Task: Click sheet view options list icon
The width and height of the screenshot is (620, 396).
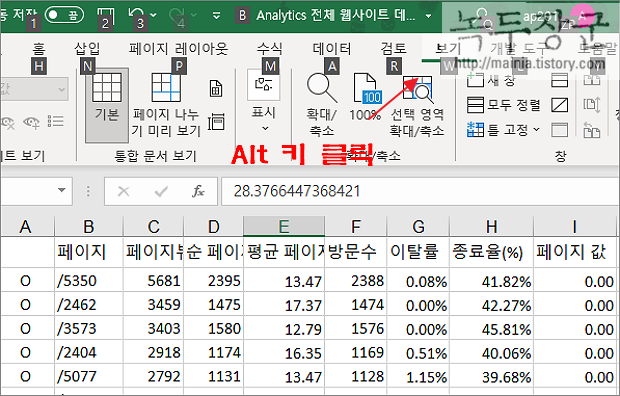Action: pyautogui.click(x=55, y=121)
